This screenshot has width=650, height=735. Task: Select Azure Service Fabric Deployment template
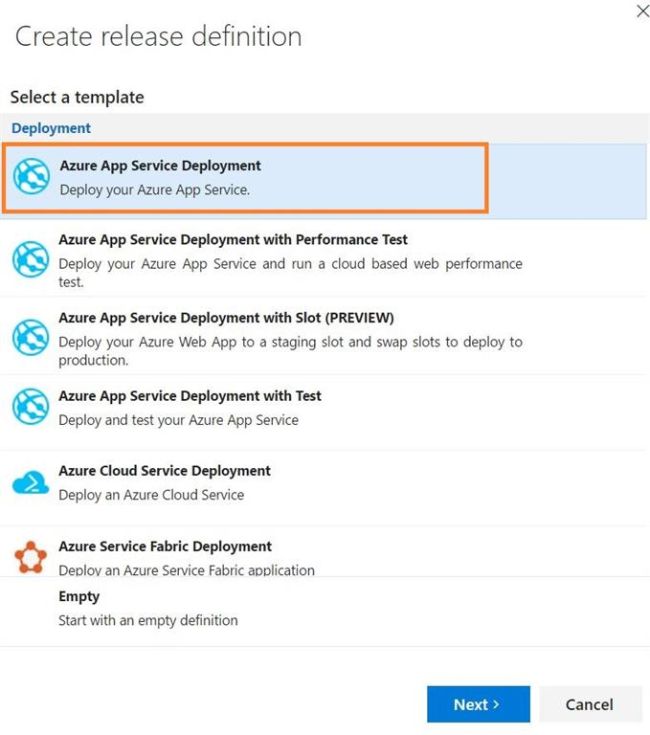click(x=165, y=547)
